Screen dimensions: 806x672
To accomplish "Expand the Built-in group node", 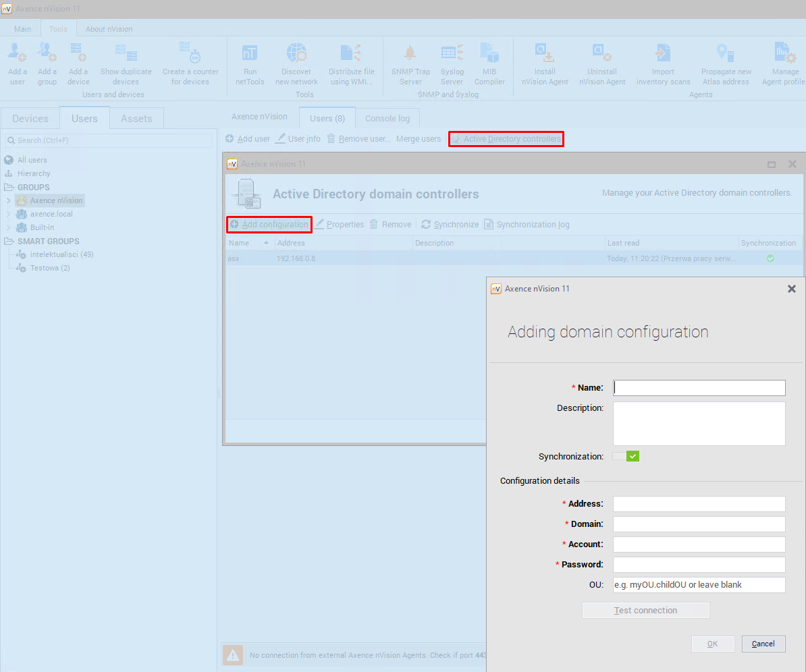I will pos(9,227).
